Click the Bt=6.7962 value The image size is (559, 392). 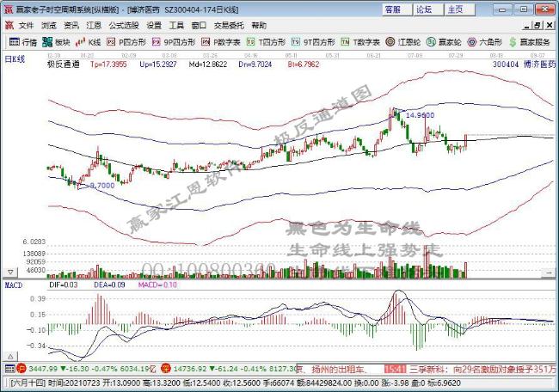pyautogui.click(x=304, y=64)
